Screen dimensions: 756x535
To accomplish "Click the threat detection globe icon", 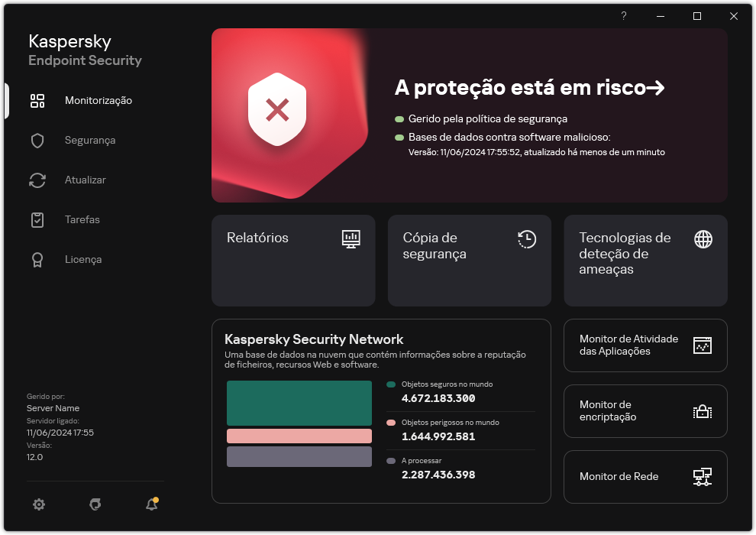I will (x=703, y=239).
